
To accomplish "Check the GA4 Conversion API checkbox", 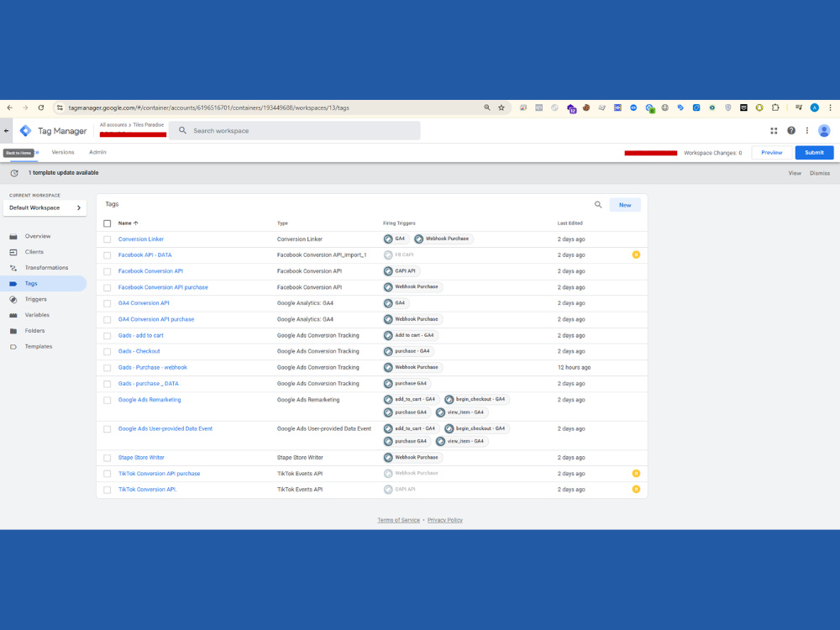I will [108, 304].
